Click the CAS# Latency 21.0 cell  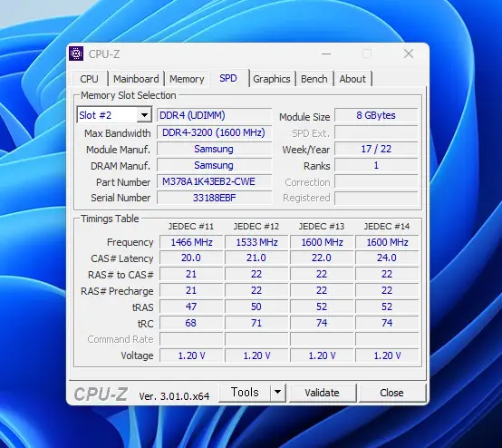pyautogui.click(x=256, y=258)
